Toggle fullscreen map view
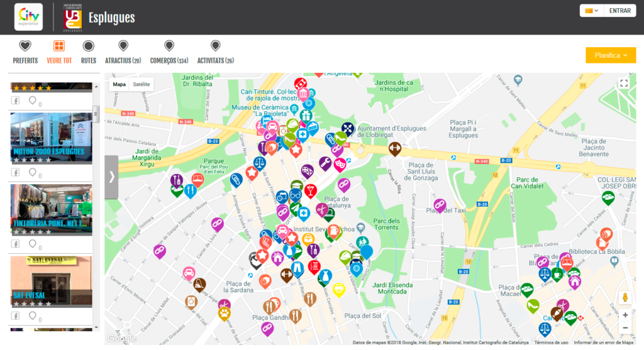The width and height of the screenshot is (644, 350). (x=623, y=83)
